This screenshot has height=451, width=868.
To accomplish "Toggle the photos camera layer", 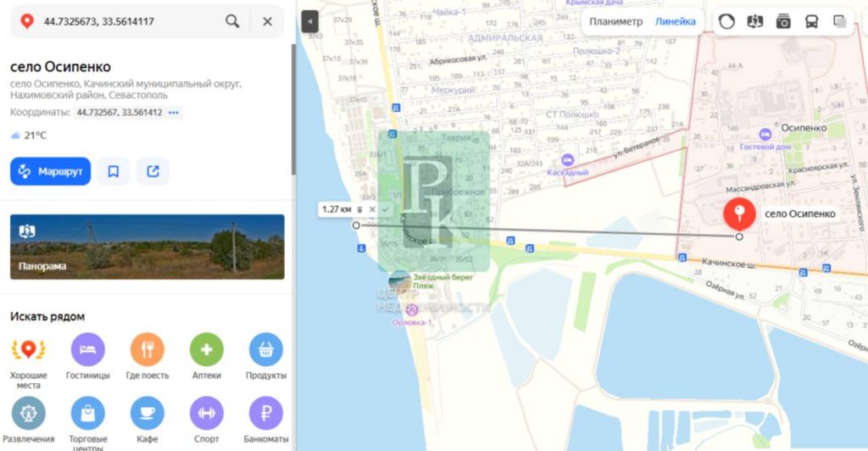I will [x=783, y=21].
